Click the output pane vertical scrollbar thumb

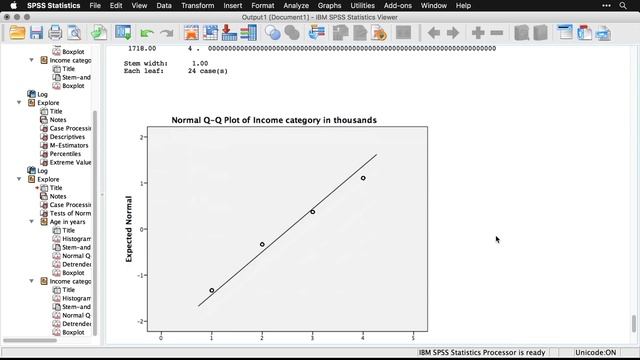point(634,323)
